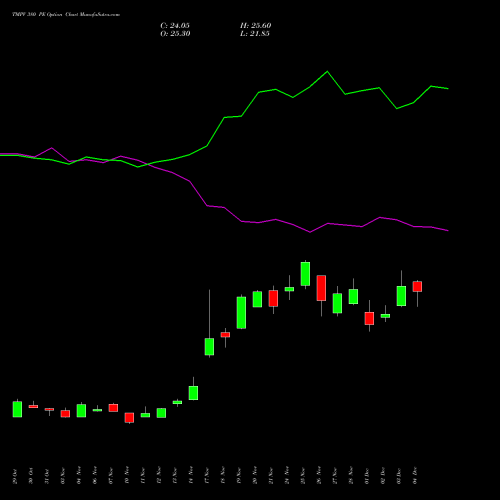Select the red candle above 01 Dec

point(369,318)
